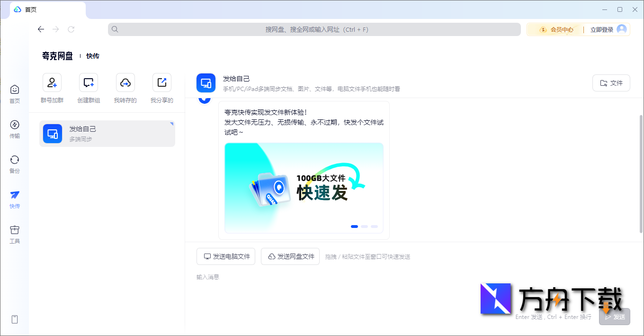Click the 文件 button at top right
Viewport: 644px width, 336px height.
point(611,82)
